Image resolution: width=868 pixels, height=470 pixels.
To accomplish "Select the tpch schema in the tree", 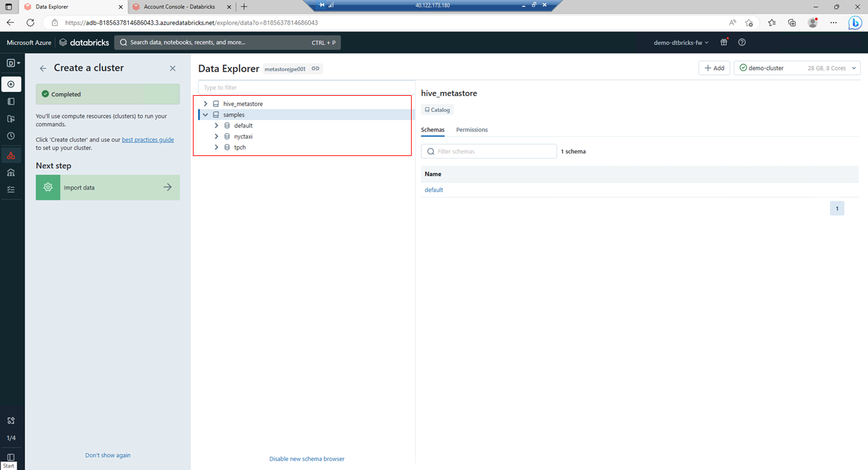I will (239, 147).
